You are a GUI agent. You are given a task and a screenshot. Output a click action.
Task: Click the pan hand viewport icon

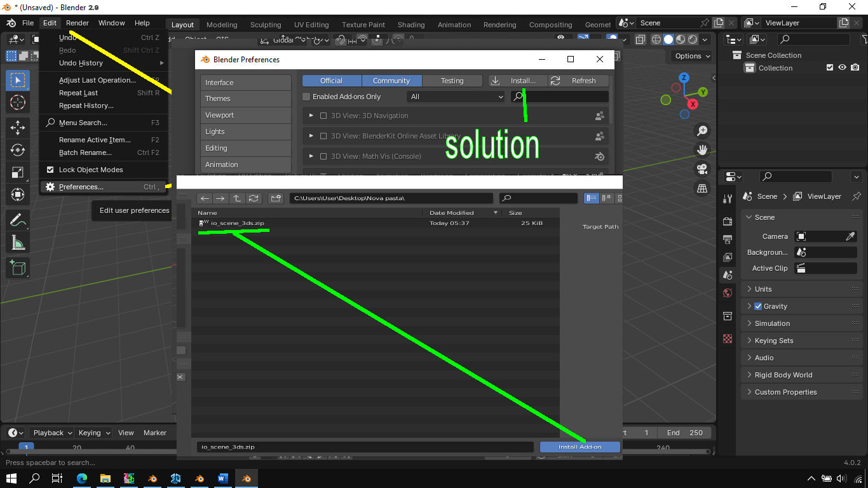click(x=702, y=150)
